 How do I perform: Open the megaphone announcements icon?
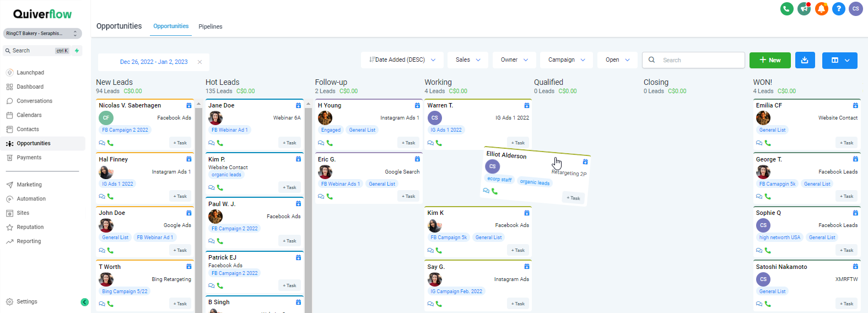pos(804,9)
